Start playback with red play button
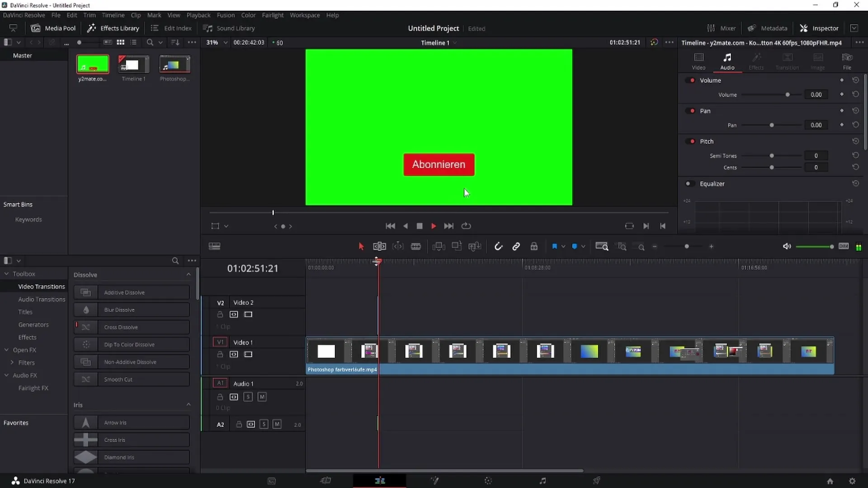The image size is (868, 488). click(x=434, y=226)
